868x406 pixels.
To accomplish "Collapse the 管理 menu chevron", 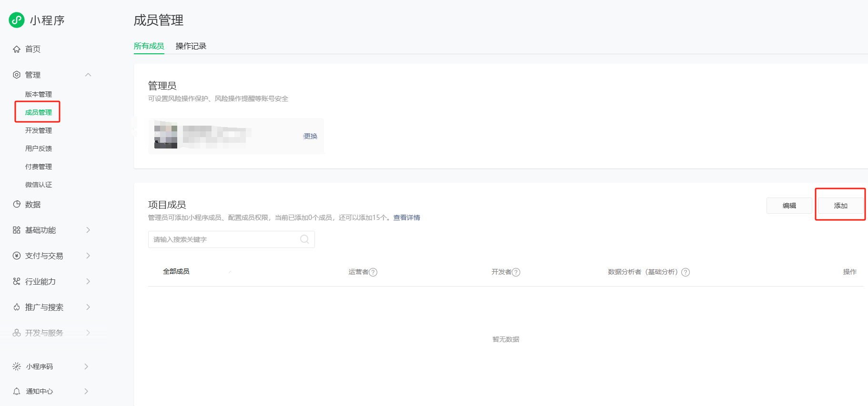I will tap(88, 75).
